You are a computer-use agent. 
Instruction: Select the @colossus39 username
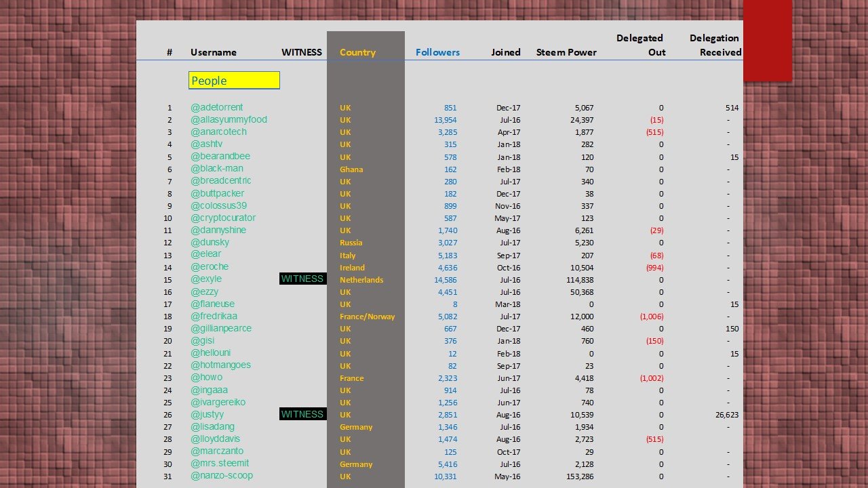pos(218,205)
